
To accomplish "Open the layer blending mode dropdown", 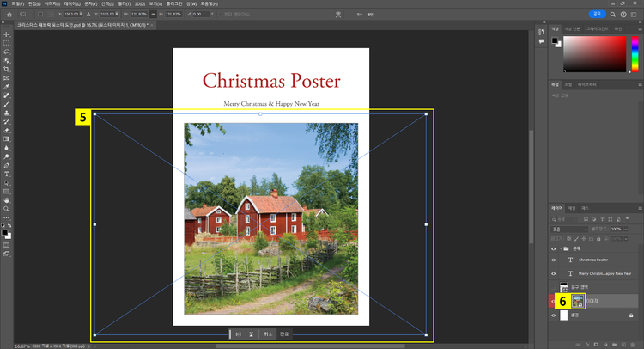I will pos(569,230).
